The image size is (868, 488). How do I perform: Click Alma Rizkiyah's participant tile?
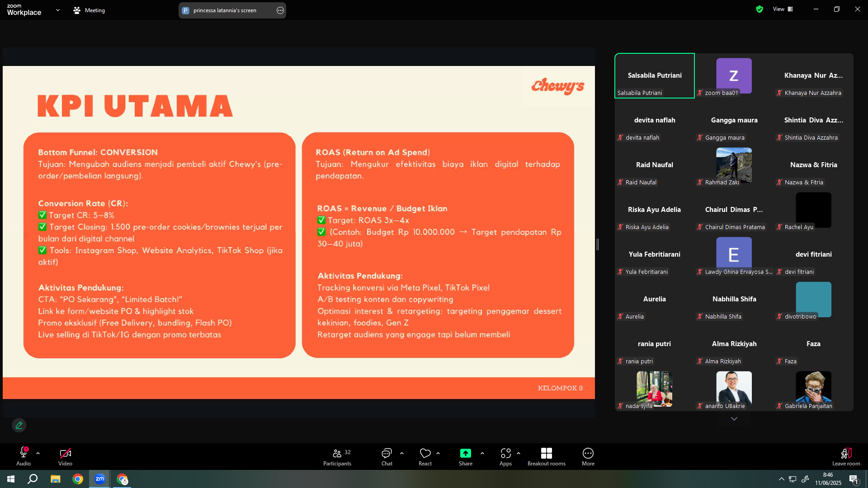click(734, 344)
